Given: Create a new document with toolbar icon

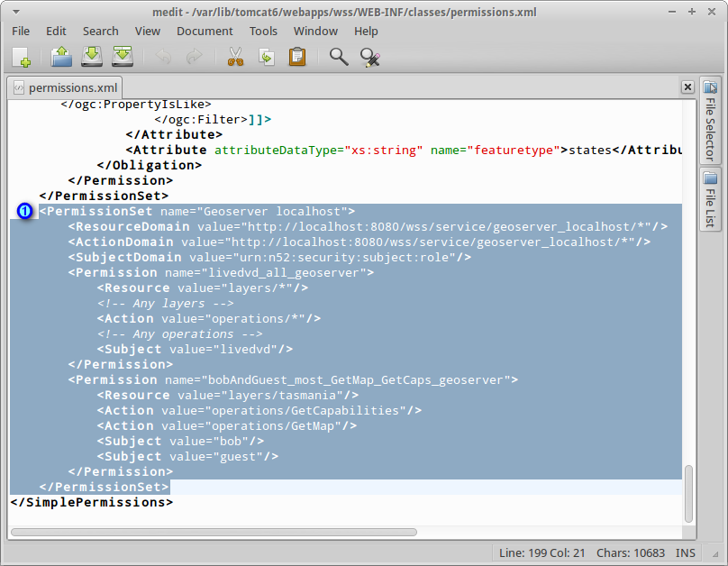Looking at the screenshot, I should coord(22,58).
